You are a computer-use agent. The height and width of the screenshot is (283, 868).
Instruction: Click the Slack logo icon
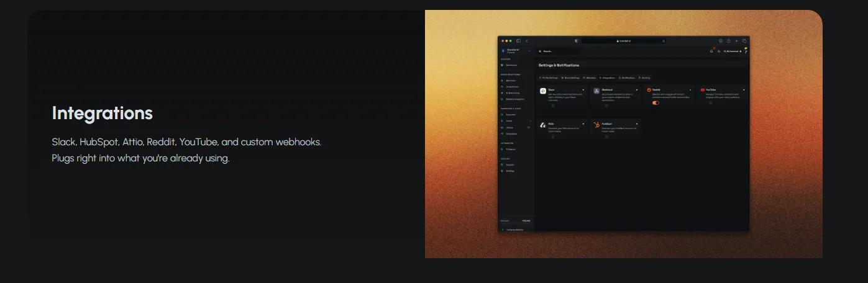point(543,91)
